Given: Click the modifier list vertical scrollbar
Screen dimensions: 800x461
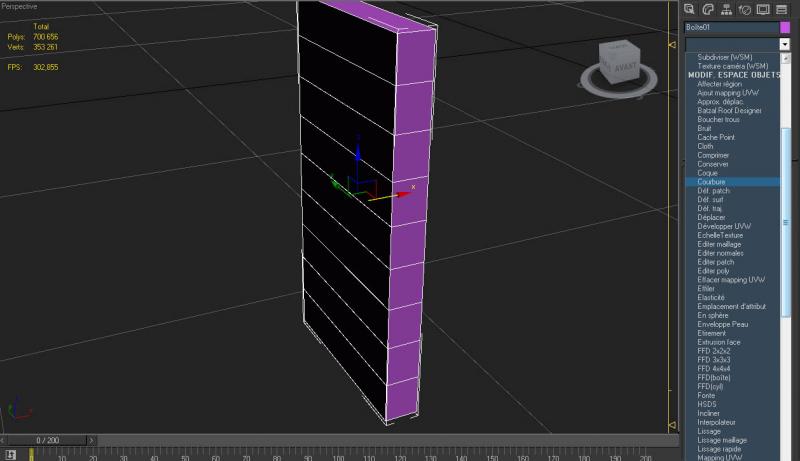Looking at the screenshot, I should point(785,200).
